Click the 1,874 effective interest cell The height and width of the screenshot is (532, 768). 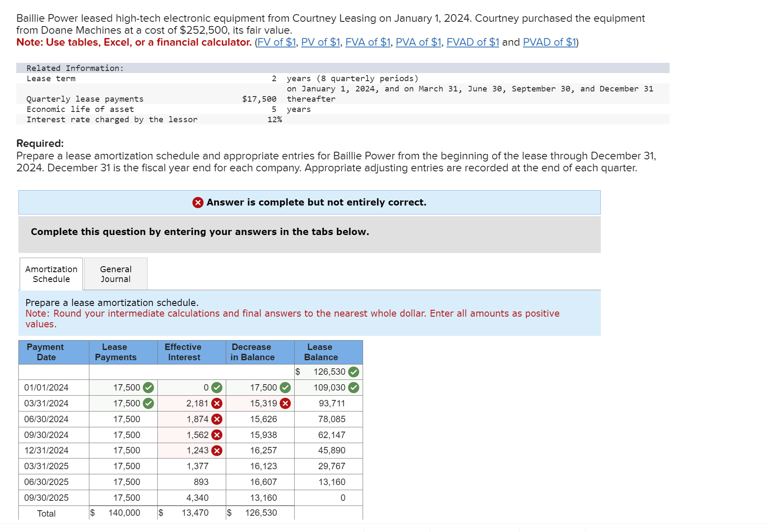pyautogui.click(x=192, y=419)
